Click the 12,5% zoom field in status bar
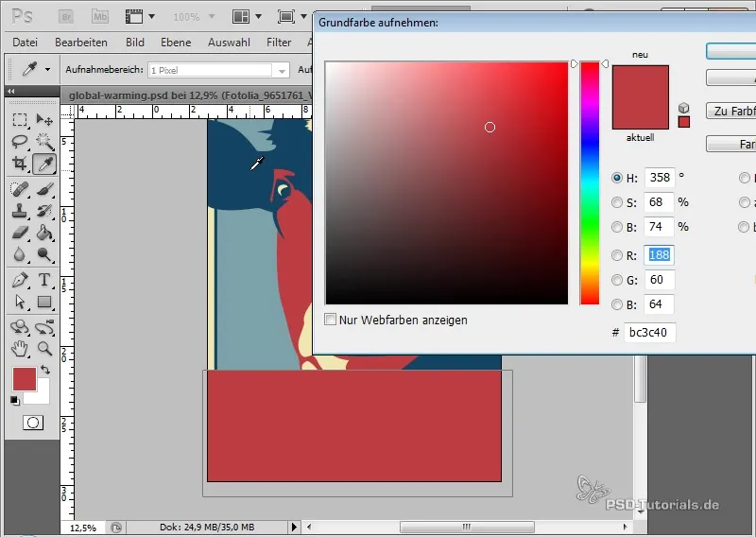Image resolution: width=756 pixels, height=537 pixels. [83, 528]
